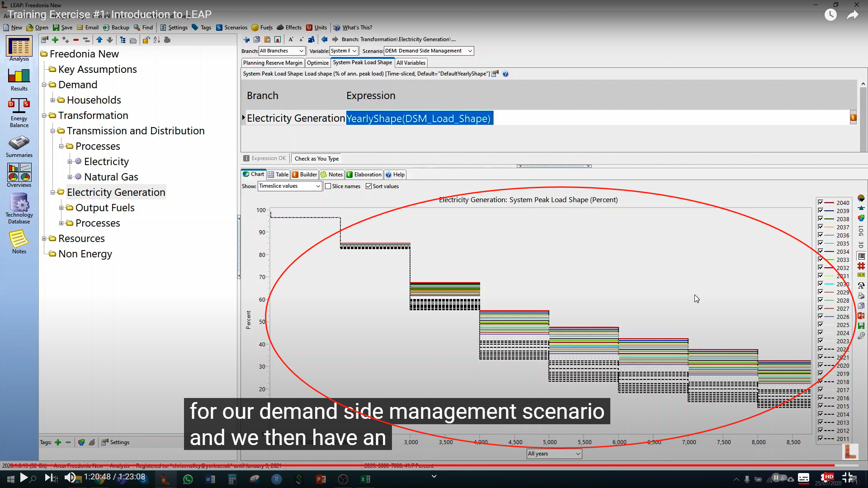Expand the Resources branch

44,238
